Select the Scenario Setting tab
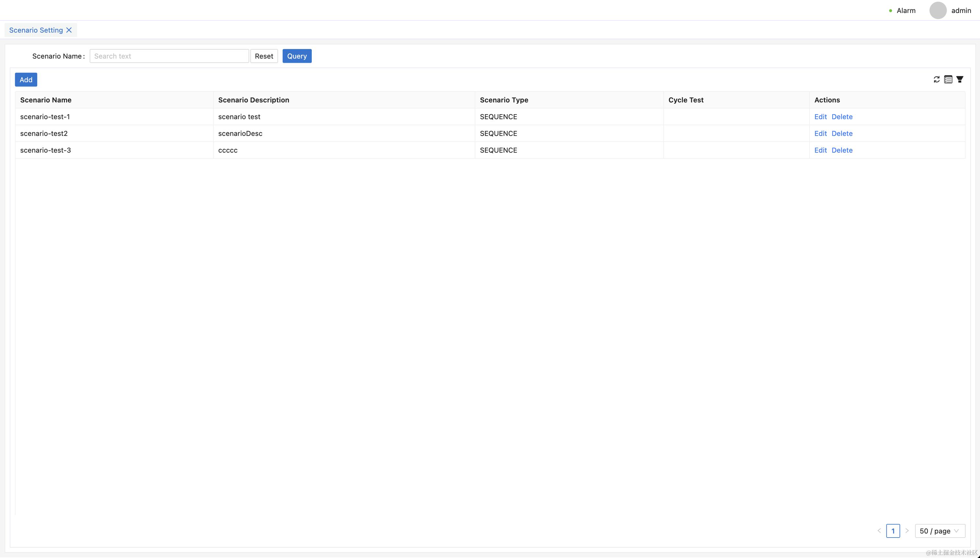The image size is (980, 558). coord(36,30)
